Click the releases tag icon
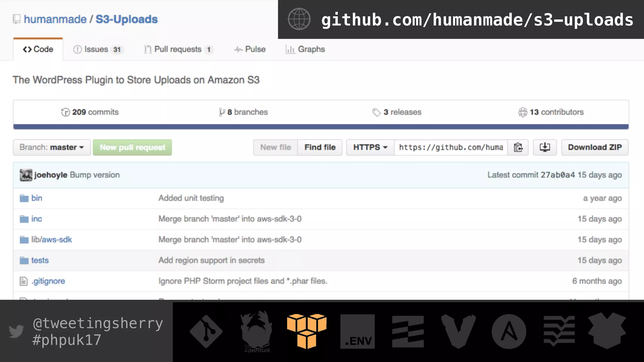The image size is (644, 362). (x=376, y=112)
